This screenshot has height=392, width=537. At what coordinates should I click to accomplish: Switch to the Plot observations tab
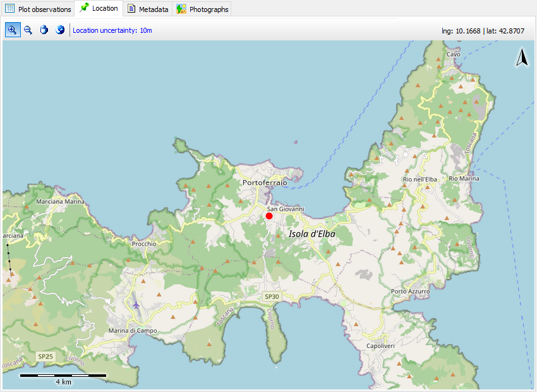click(x=38, y=9)
